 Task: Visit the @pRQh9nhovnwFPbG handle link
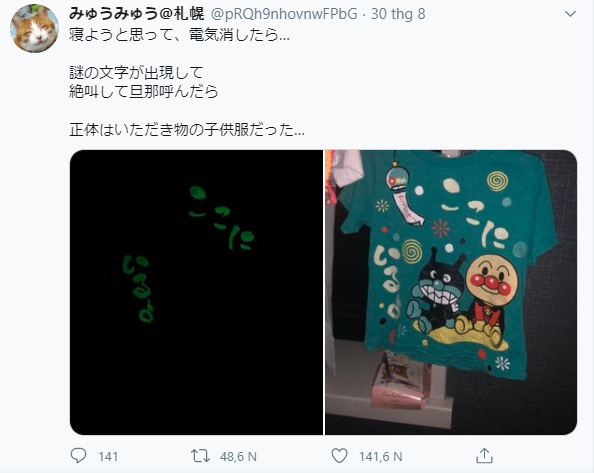coord(284,14)
